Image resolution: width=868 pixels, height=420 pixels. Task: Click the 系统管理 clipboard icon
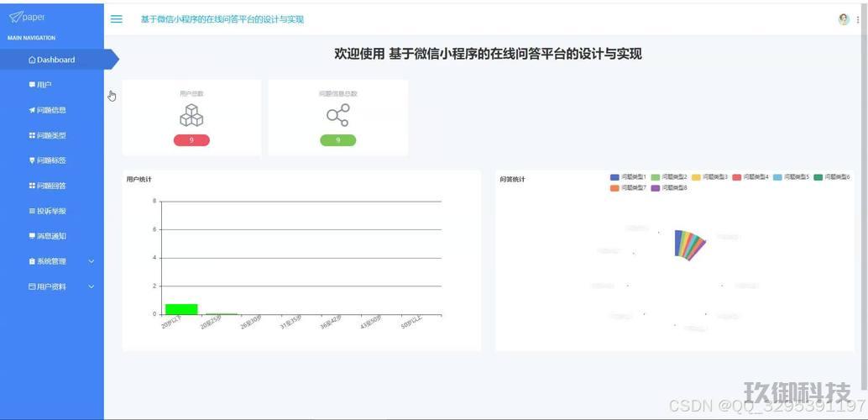tap(32, 261)
